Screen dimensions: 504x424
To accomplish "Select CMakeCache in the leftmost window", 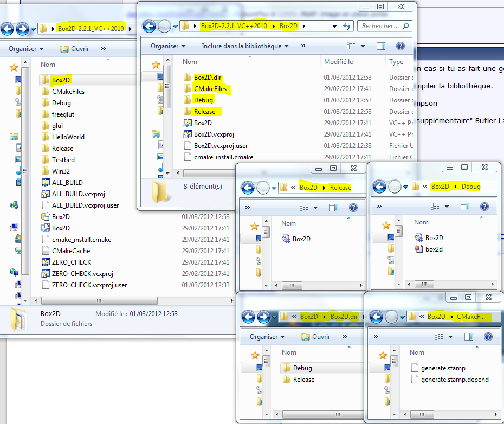I will point(66,251).
